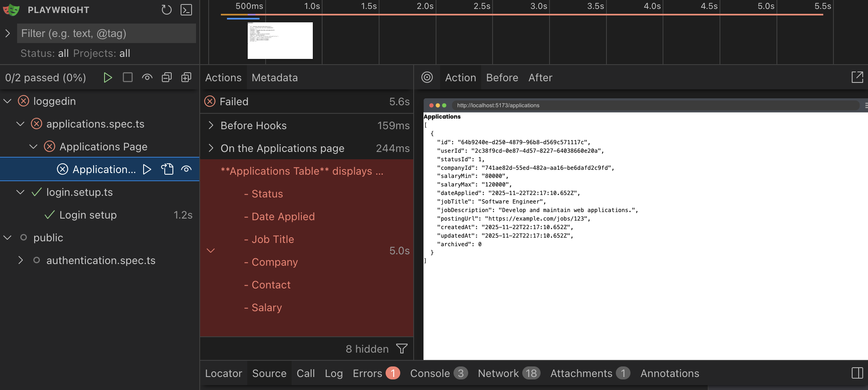Run all tests with the play icon
868x390 pixels.
pyautogui.click(x=108, y=77)
